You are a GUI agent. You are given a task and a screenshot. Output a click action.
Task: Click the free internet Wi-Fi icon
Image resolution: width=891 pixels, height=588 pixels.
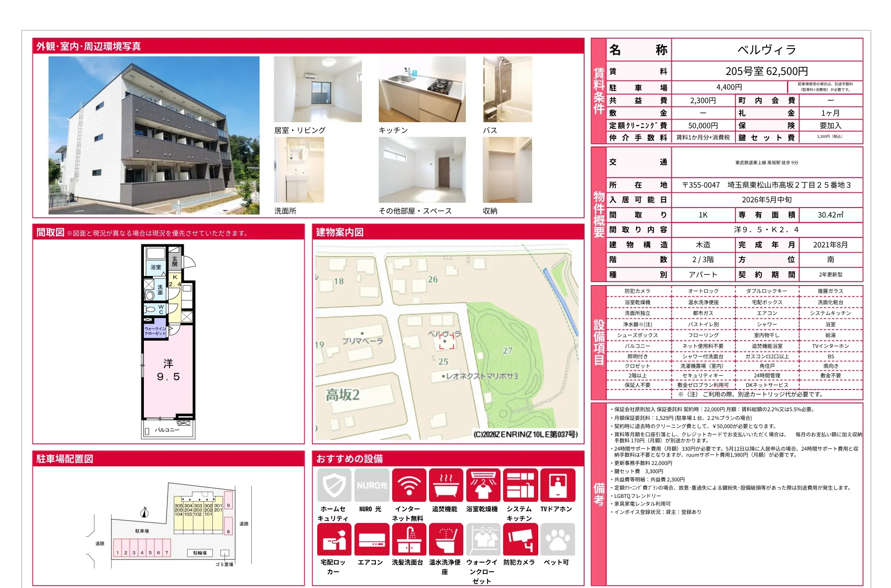[409, 485]
